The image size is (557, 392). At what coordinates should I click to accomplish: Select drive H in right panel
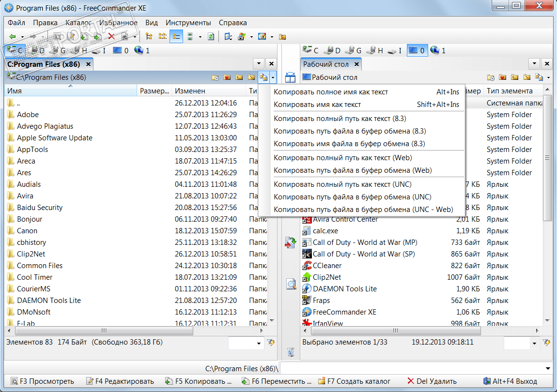pyautogui.click(x=375, y=50)
